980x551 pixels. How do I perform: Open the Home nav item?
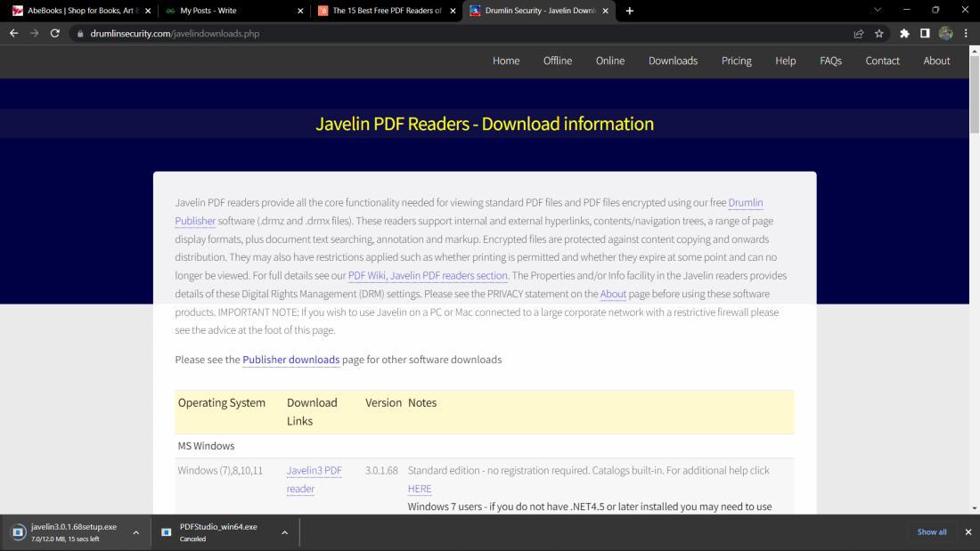click(x=506, y=61)
